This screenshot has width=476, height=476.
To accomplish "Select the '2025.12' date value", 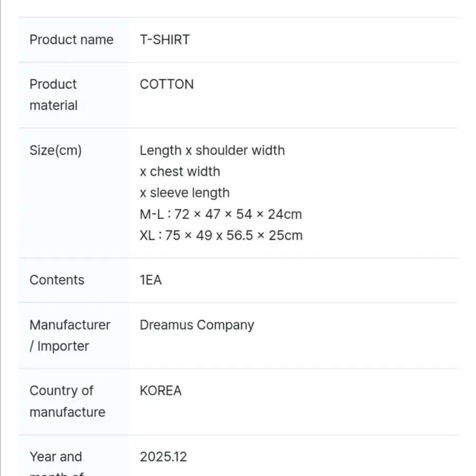I will click(x=163, y=456).
